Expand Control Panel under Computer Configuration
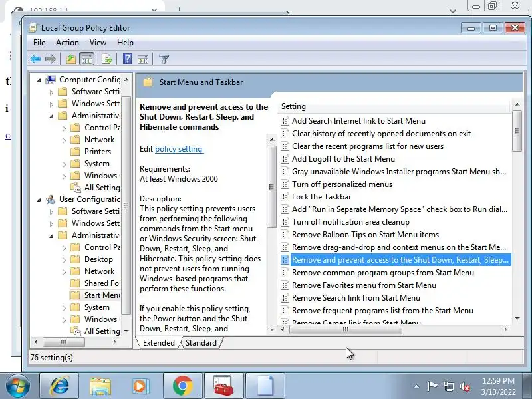Viewport: 532px width, 399px height. click(64, 128)
